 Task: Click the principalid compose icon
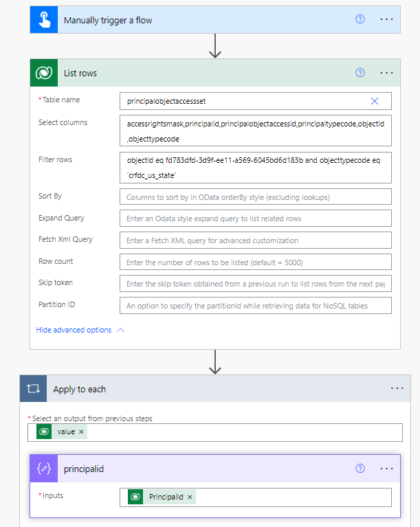44,469
